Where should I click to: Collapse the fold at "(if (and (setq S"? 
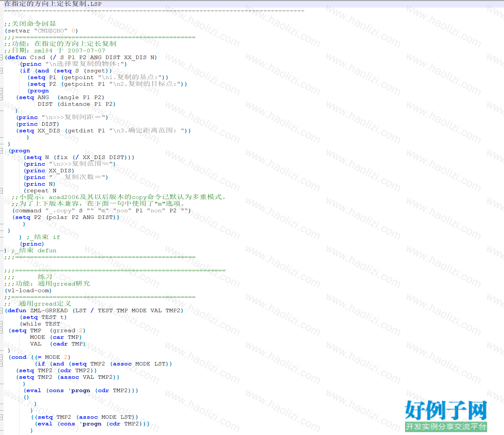pyautogui.click(x=1, y=71)
